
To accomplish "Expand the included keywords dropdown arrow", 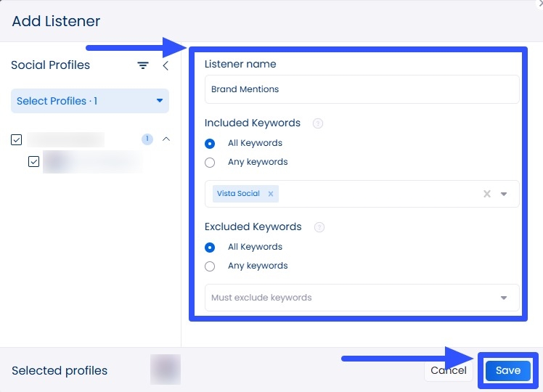I will click(504, 194).
